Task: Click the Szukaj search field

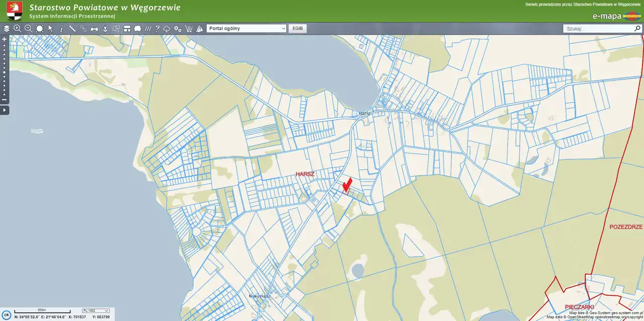Action: click(x=598, y=29)
